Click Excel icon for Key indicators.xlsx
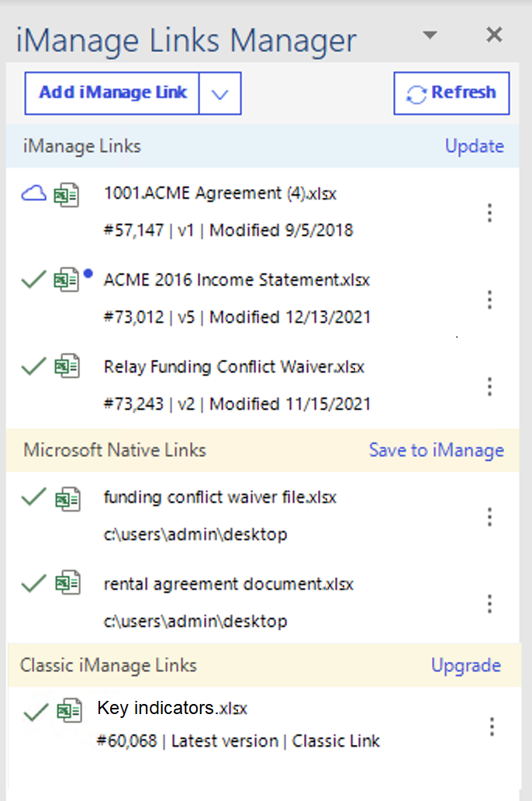Screen dimensions: 532x801 click(70, 711)
